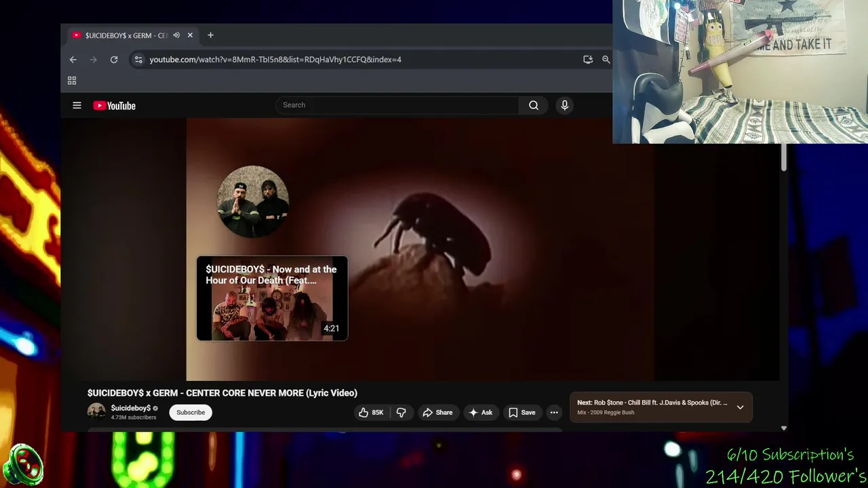
Task: Click the scrollbar down arrow
Action: pos(784,428)
